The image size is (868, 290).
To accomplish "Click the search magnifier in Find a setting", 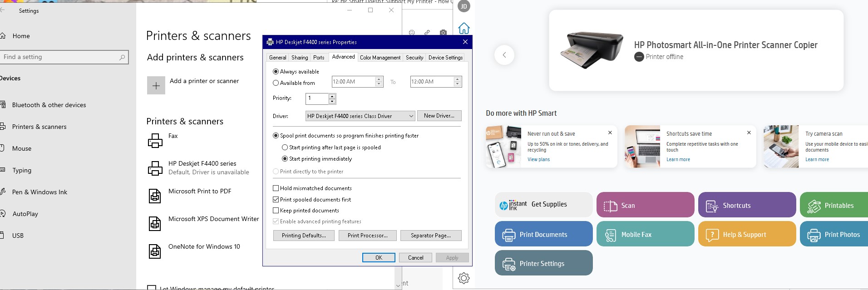I will [x=122, y=57].
